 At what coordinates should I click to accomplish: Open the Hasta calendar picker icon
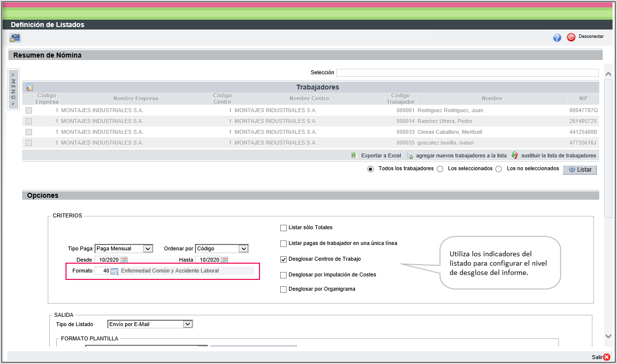point(225,260)
